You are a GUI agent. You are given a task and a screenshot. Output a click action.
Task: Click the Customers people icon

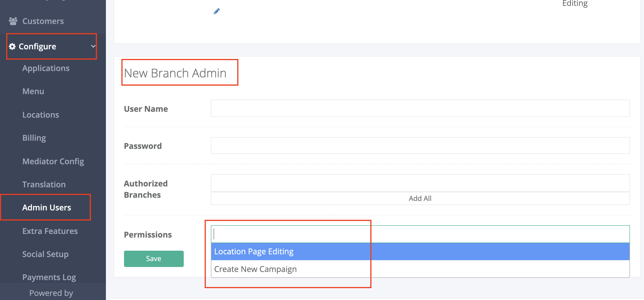coord(13,21)
